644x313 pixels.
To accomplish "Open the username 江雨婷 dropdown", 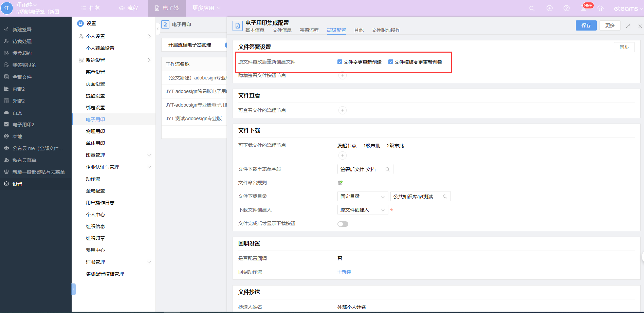I will pyautogui.click(x=26, y=5).
